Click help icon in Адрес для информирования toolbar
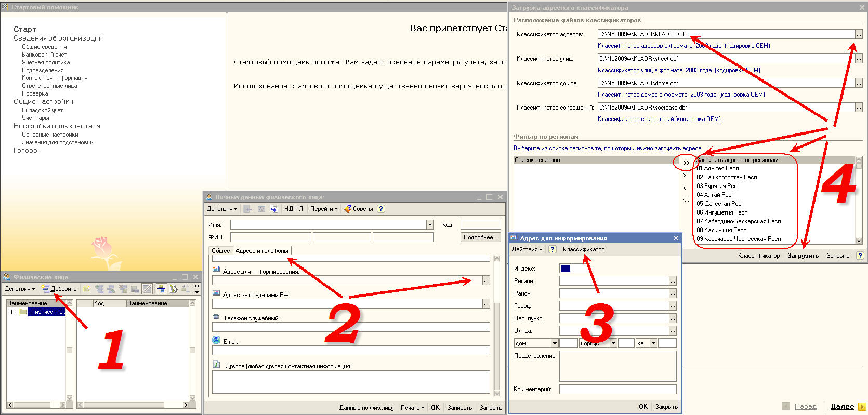Screen dimensions: 868x415 tap(552, 249)
